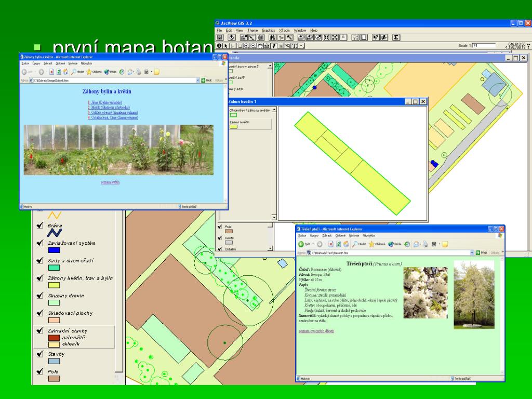Toggle the Skupiny dřevin theme checkbox
The height and width of the screenshot is (399, 532).
40,296
